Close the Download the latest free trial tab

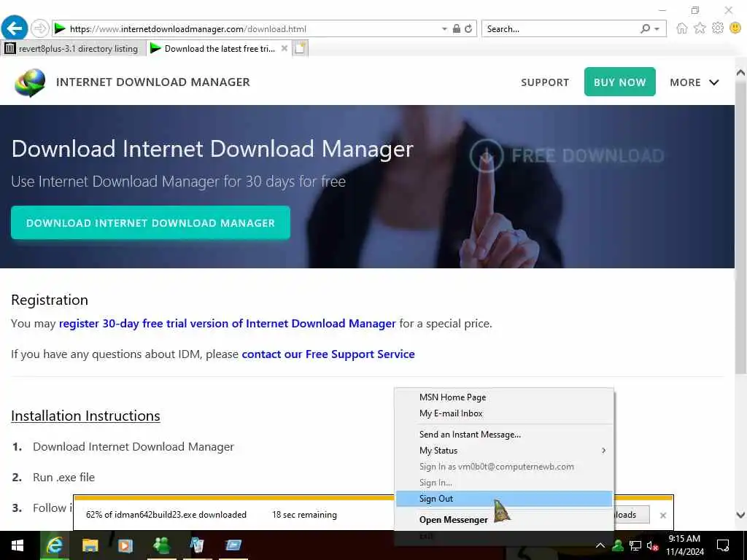(285, 48)
